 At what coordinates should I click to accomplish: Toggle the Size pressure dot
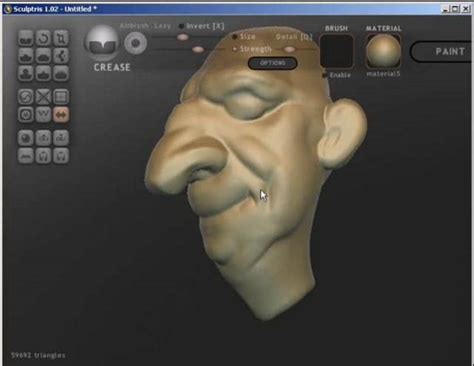pos(235,36)
